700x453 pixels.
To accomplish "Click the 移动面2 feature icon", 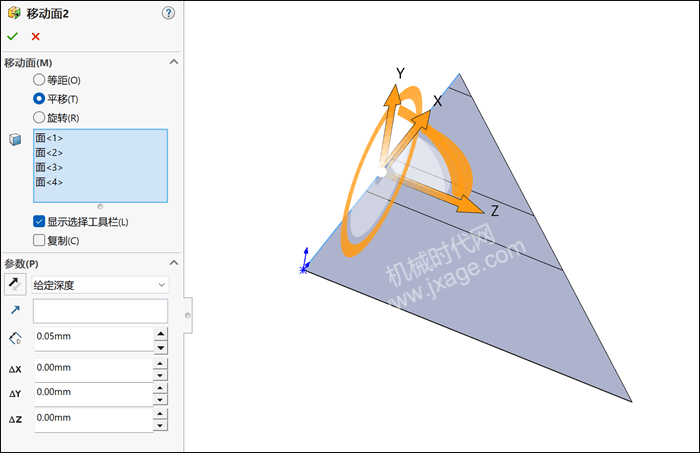I will [14, 13].
